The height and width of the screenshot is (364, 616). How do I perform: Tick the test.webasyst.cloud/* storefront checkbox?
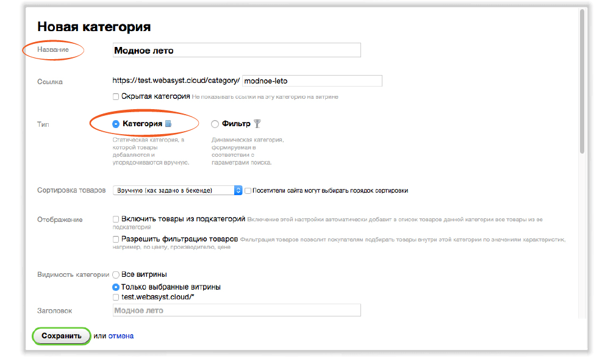116,298
